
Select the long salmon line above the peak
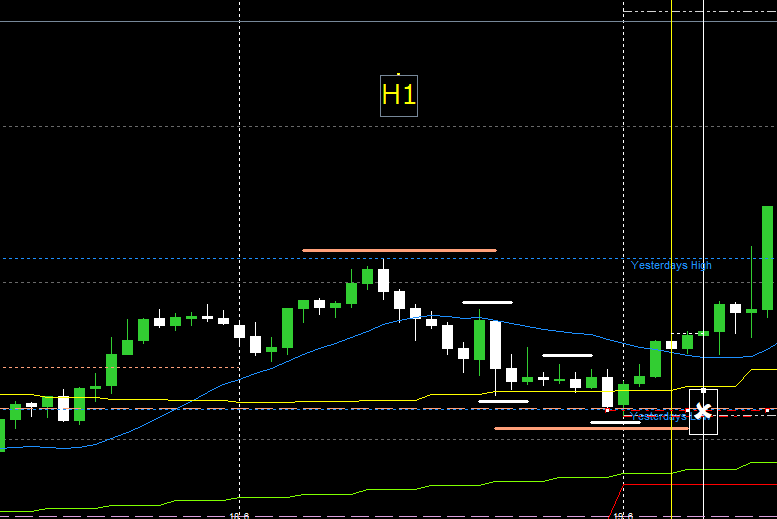coord(399,250)
